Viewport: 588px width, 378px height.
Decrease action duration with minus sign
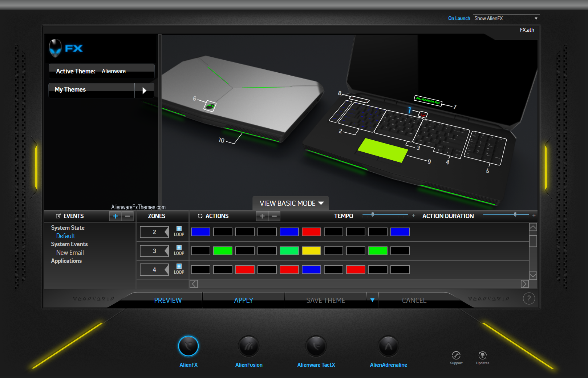479,216
